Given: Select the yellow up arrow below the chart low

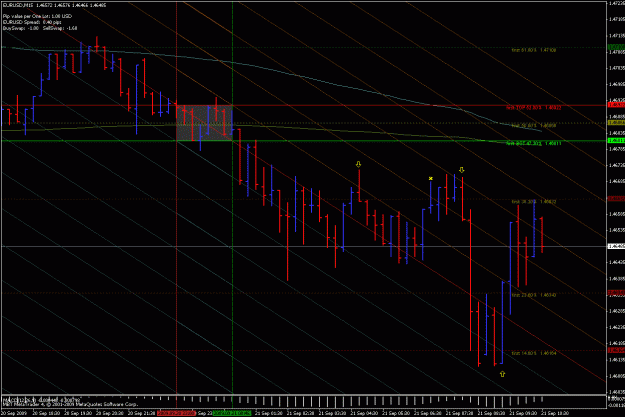Looking at the screenshot, I should tap(502, 374).
